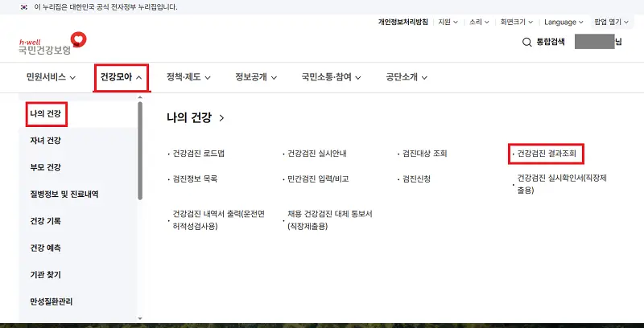The width and height of the screenshot is (644, 328).
Task: Click the h-well 국민건강보험 logo
Action: coord(52,43)
